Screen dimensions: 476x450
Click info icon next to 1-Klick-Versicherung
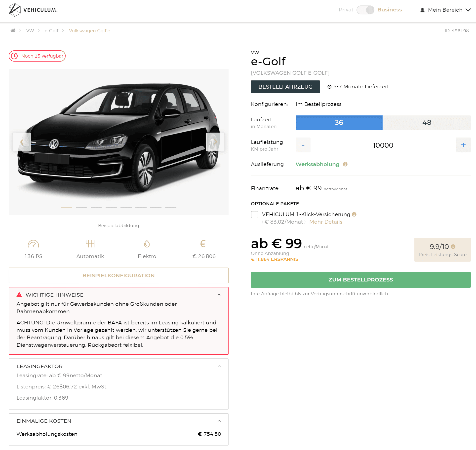[x=354, y=214]
